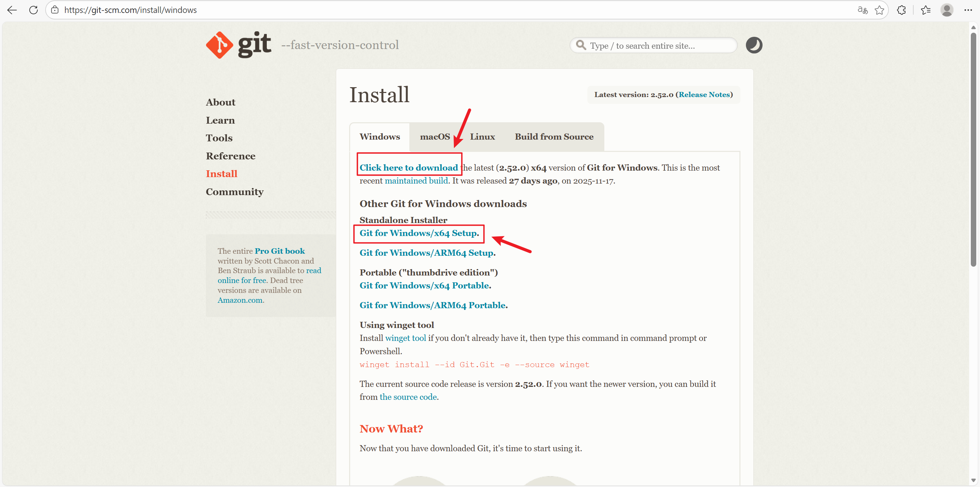Click the browser back arrow
Viewport: 980px width, 487px height.
click(12, 10)
